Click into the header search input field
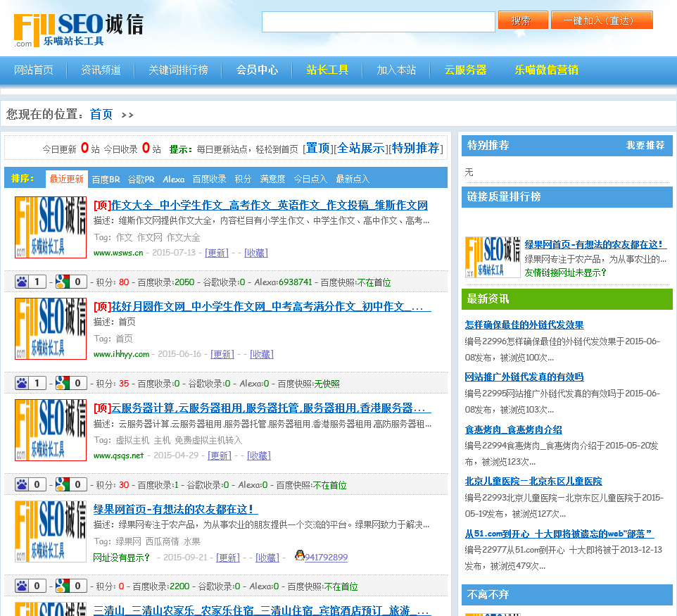The image size is (677, 616). (x=378, y=22)
